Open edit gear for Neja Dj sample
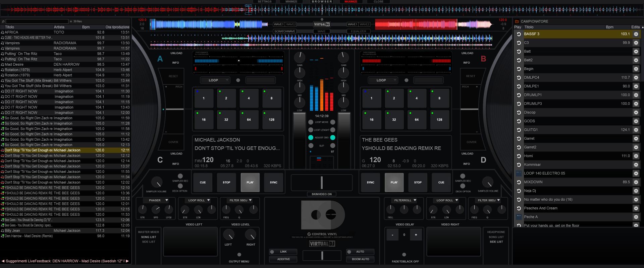This screenshot has width=644, height=268. [636, 191]
